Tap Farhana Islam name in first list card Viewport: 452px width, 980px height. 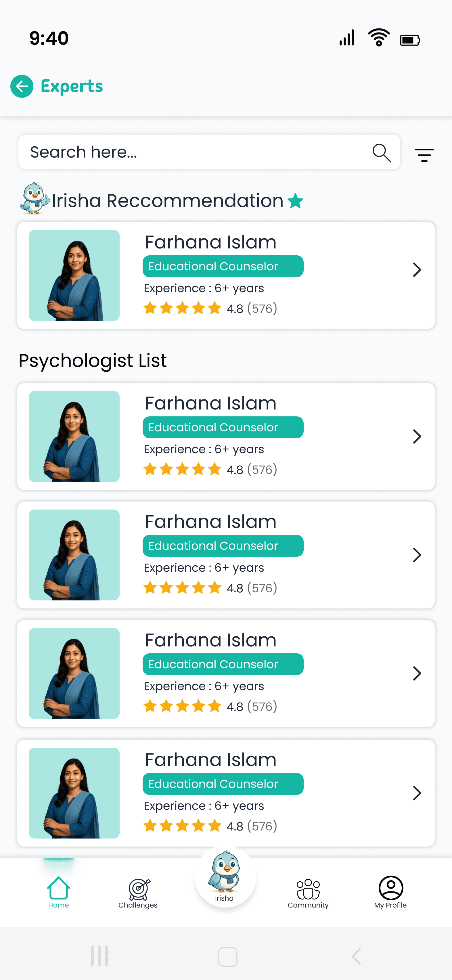(x=211, y=403)
